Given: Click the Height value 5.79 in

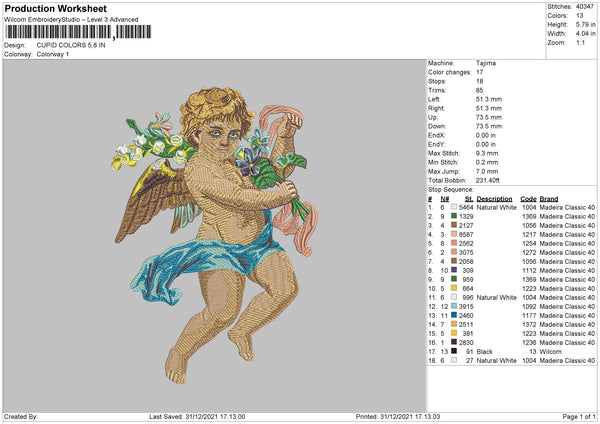Looking at the screenshot, I should tap(586, 24).
